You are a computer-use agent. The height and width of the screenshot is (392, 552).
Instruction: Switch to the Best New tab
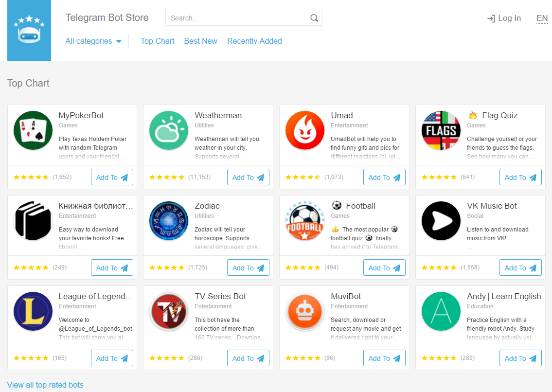click(x=201, y=41)
